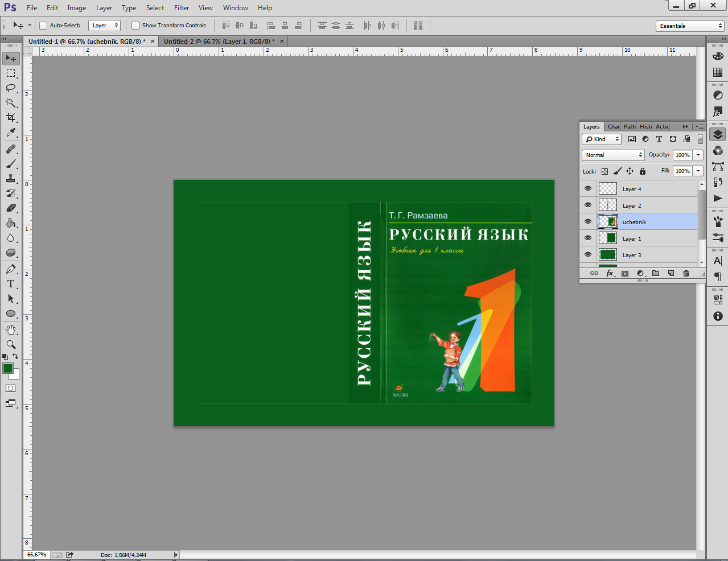Select the Magic Wand tool
Viewport: 728px width, 561px height.
pos(11,103)
